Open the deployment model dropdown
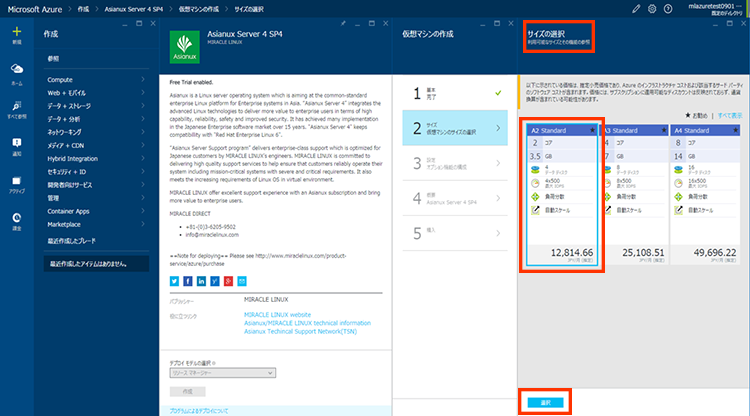The width and height of the screenshot is (750, 416). 223,373
